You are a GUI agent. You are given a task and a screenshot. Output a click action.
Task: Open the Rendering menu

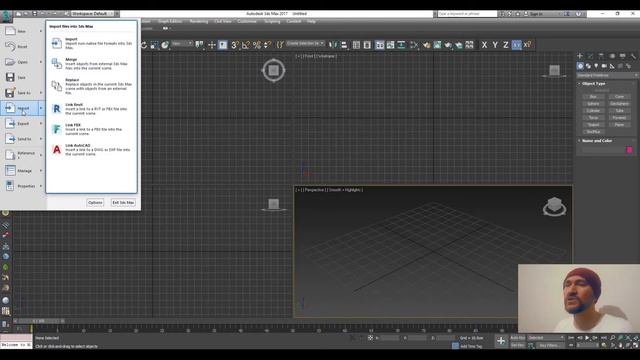(199, 21)
